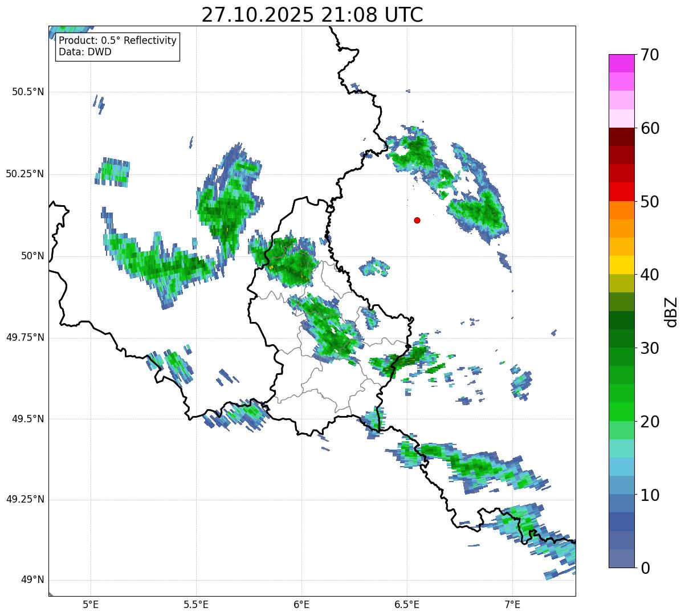Click the 20 value on the colorbar
685x616 pixels.
pyautogui.click(x=649, y=422)
